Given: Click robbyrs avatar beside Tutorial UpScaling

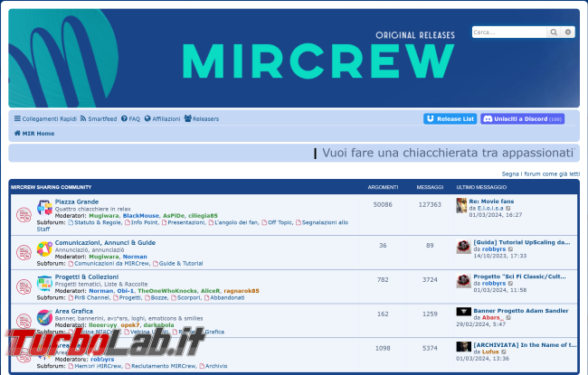Looking at the screenshot, I should click(463, 247).
